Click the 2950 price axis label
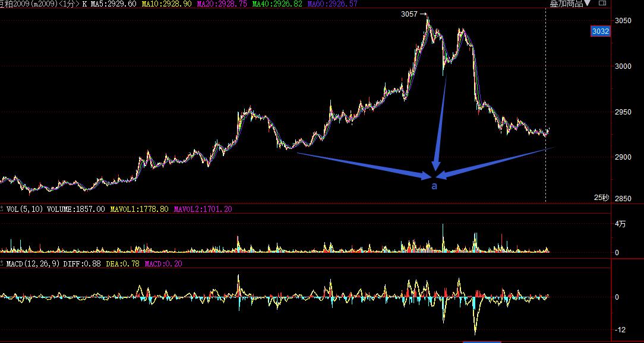 coord(623,112)
